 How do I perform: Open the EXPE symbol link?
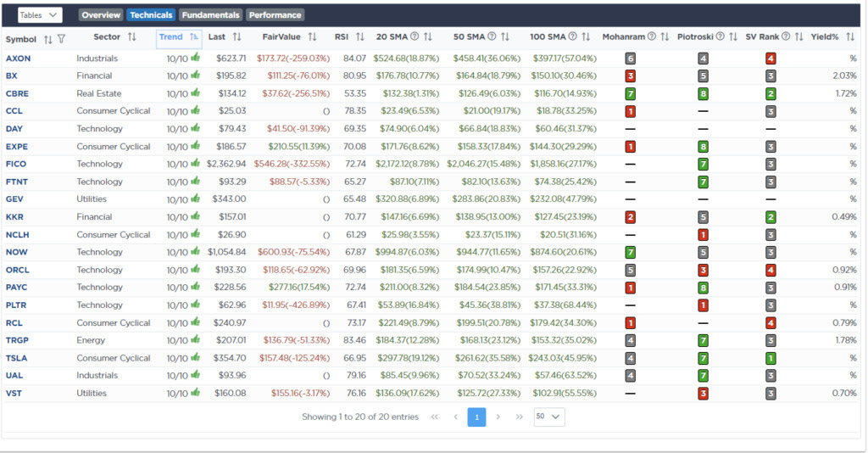[x=17, y=147]
